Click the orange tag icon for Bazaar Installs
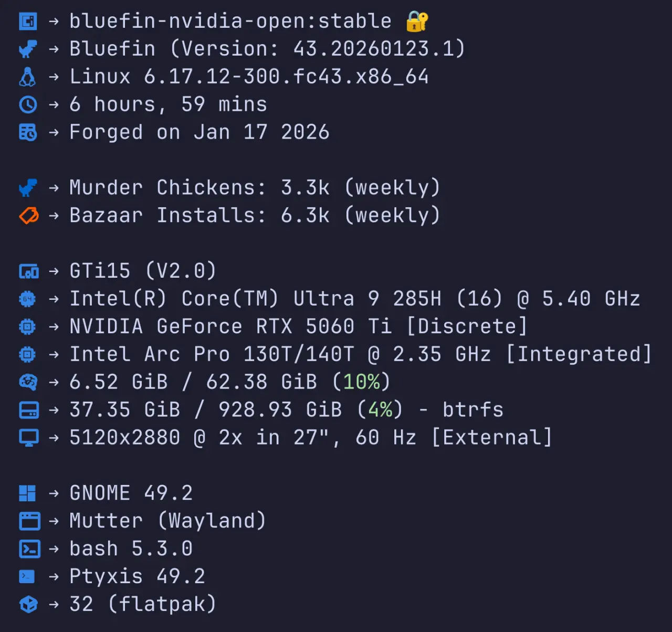The width and height of the screenshot is (672, 632). pyautogui.click(x=29, y=215)
